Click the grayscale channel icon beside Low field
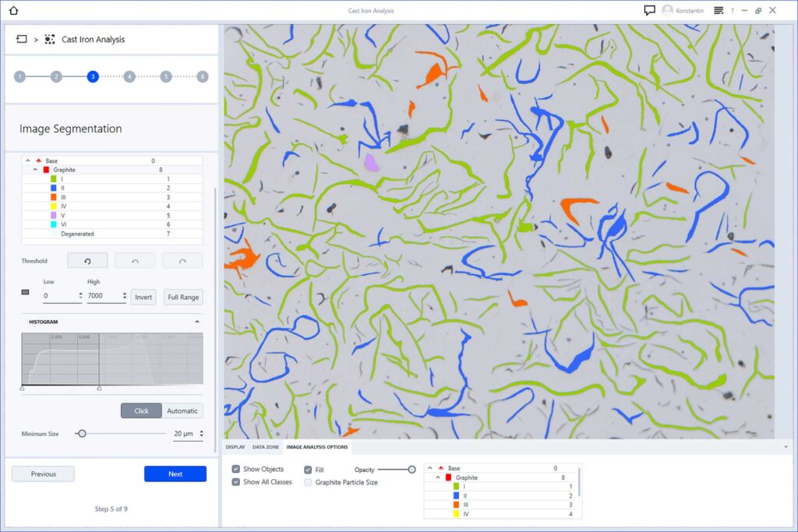Image resolution: width=798 pixels, height=532 pixels. coord(23,292)
